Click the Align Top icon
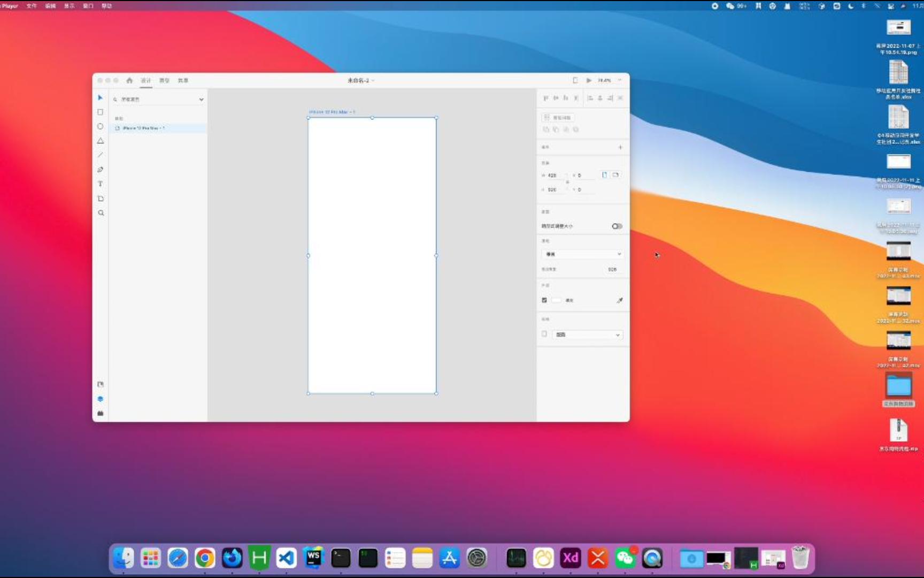This screenshot has width=924, height=578. [x=545, y=98]
